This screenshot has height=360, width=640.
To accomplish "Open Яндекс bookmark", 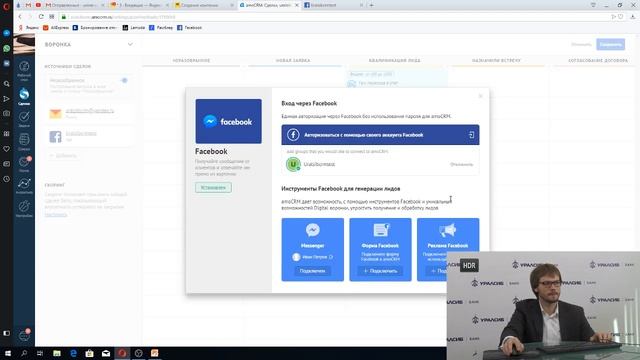I will click(x=29, y=28).
